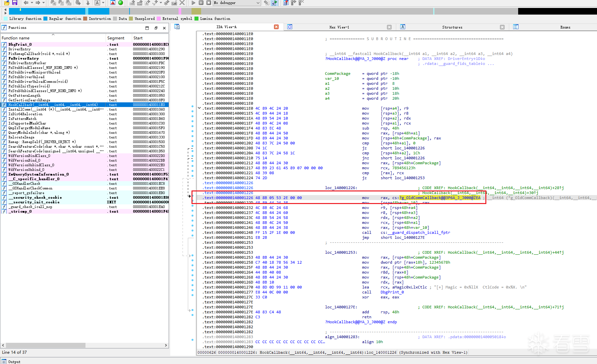Select the Output panel tab
This screenshot has height=364, width=597.
[14, 362]
